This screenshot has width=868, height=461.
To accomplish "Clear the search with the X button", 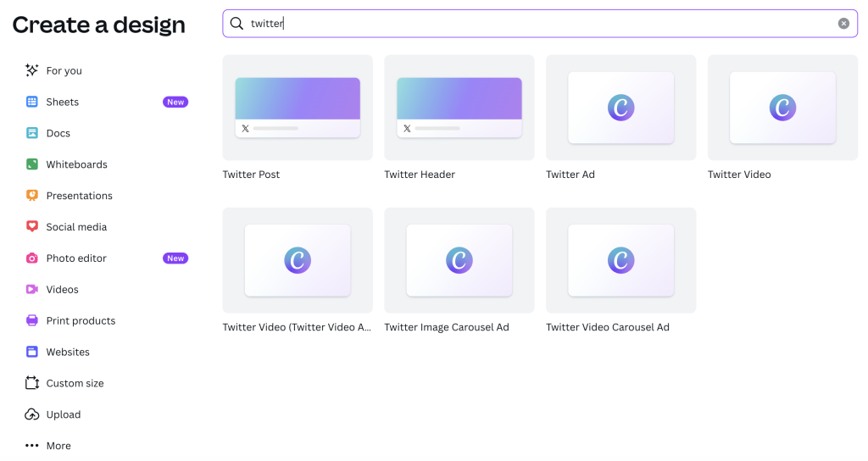I will point(843,23).
